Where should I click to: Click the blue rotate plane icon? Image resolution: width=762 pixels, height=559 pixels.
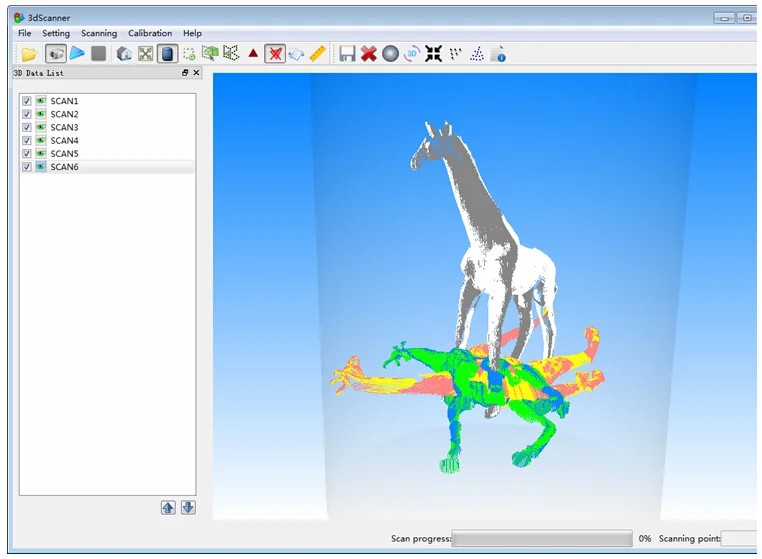click(x=296, y=53)
